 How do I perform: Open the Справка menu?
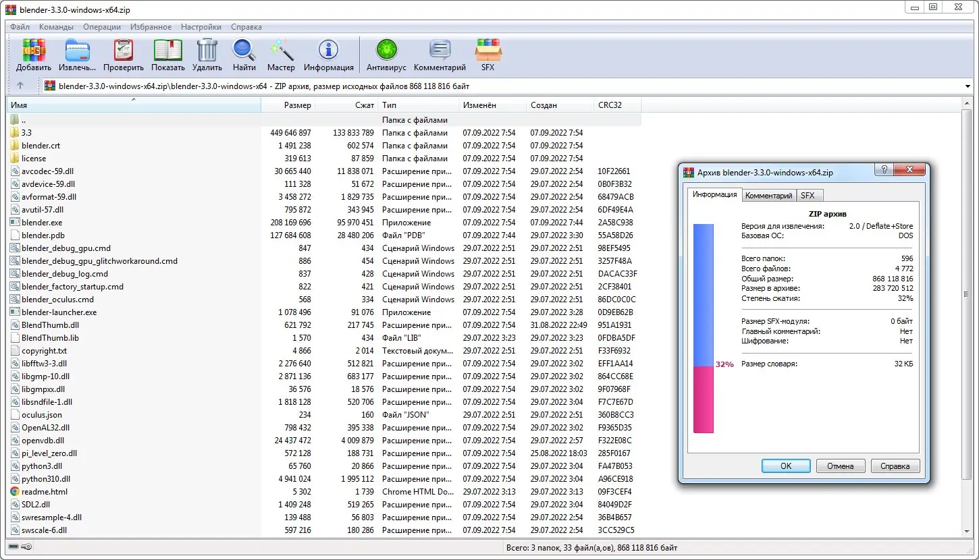click(x=246, y=27)
